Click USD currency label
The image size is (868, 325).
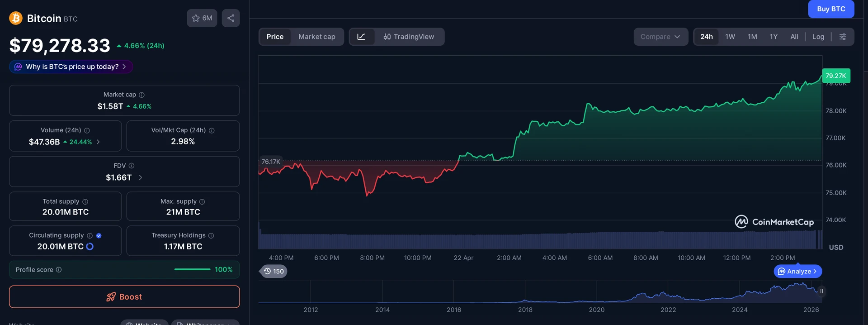(x=836, y=248)
